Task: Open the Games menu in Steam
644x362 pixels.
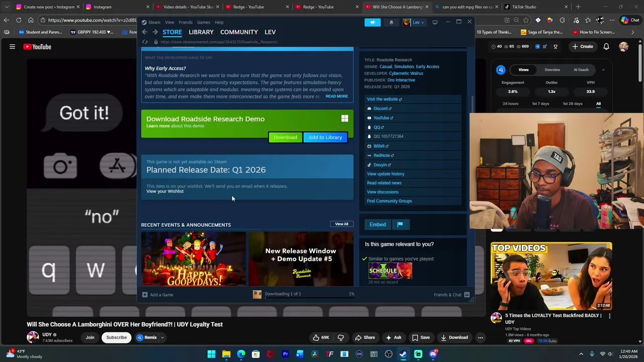Action: pos(204,22)
